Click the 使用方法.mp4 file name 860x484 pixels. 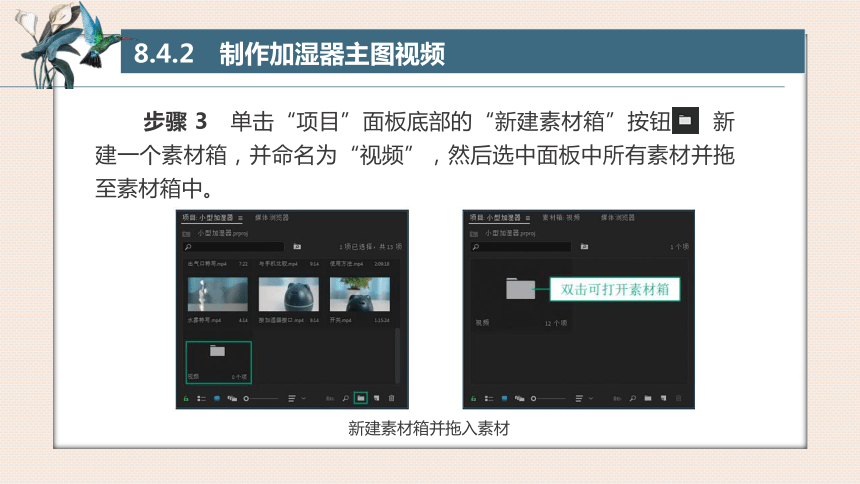tap(346, 264)
